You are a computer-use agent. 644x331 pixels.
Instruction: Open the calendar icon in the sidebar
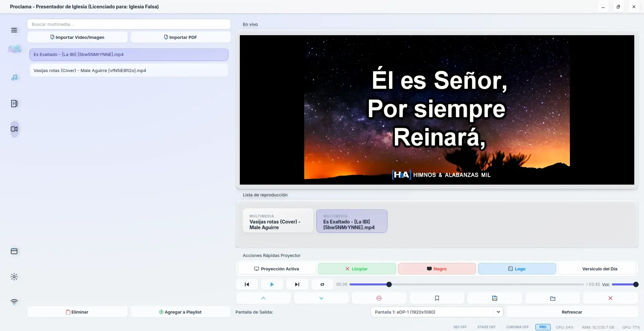click(14, 251)
